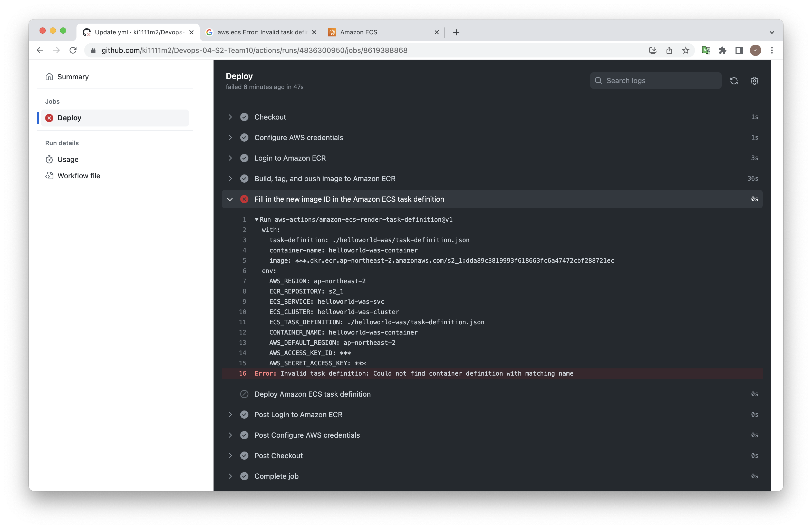Click the ECS_SERVICE: helloworld-was-svc line
This screenshot has width=812, height=529.
pyautogui.click(x=327, y=301)
